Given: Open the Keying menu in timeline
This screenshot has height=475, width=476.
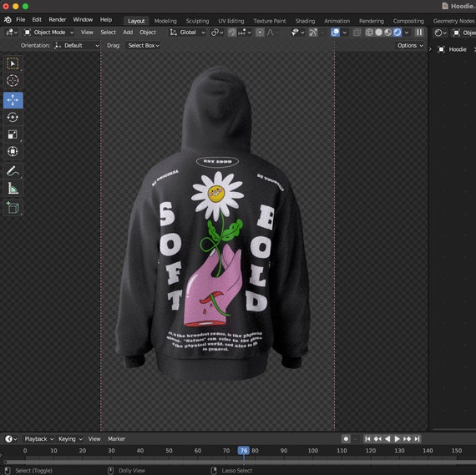Looking at the screenshot, I should pyautogui.click(x=70, y=439).
